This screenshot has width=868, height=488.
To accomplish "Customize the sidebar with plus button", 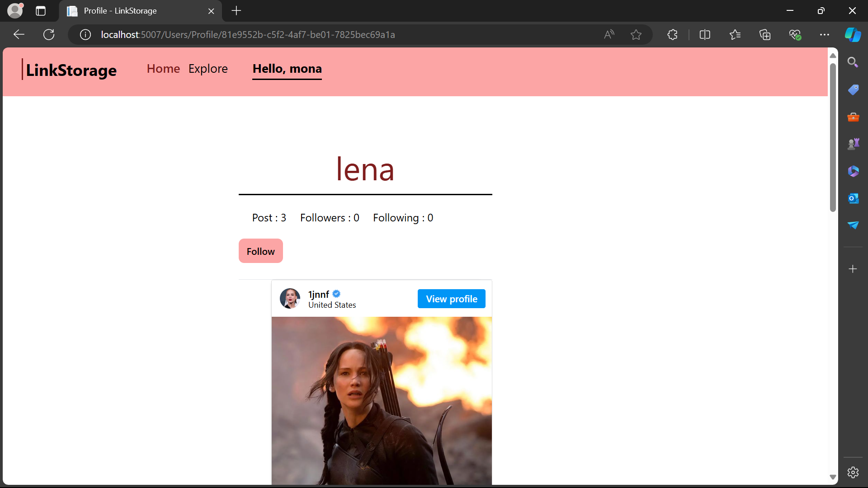I will tap(854, 269).
